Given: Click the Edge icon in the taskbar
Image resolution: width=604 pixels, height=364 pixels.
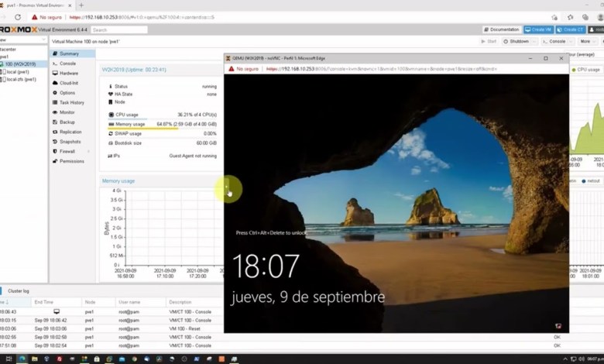Looking at the screenshot, I should (22, 359).
